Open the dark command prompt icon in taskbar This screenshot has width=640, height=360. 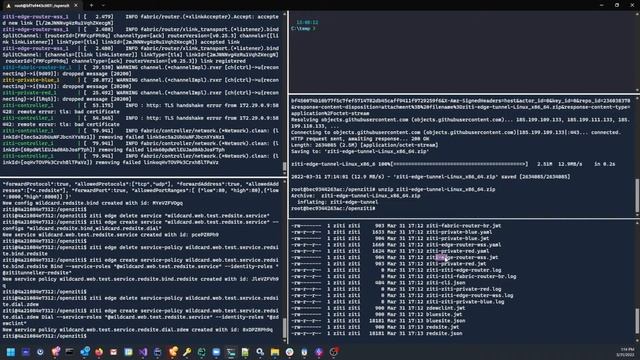(69, 352)
